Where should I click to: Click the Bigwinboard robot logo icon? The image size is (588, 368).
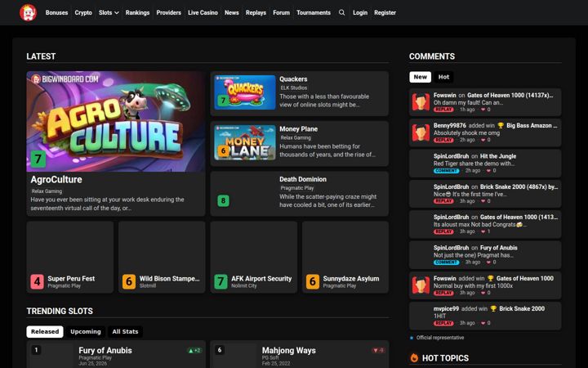(28, 12)
